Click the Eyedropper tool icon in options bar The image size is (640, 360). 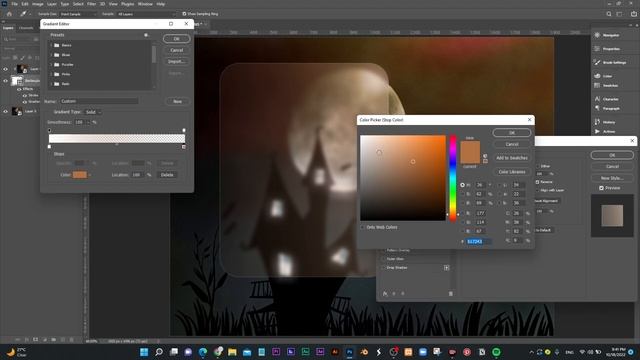24,14
